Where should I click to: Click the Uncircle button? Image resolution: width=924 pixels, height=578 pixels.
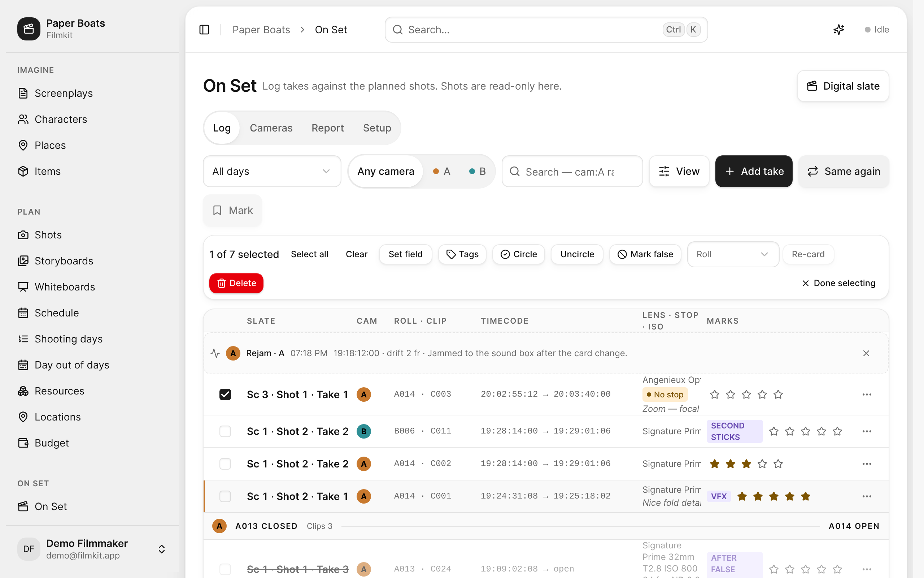pos(577,254)
